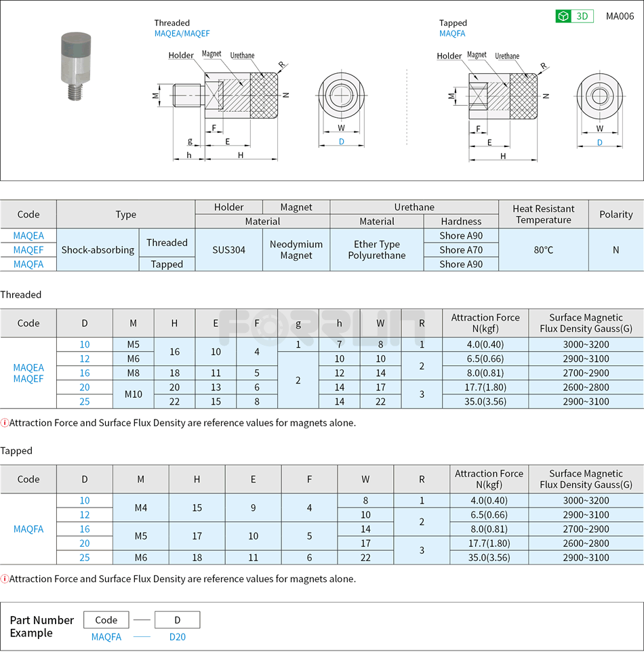Select diameter 20 in the Tapped table
The width and height of the screenshot is (644, 656).
(85, 543)
